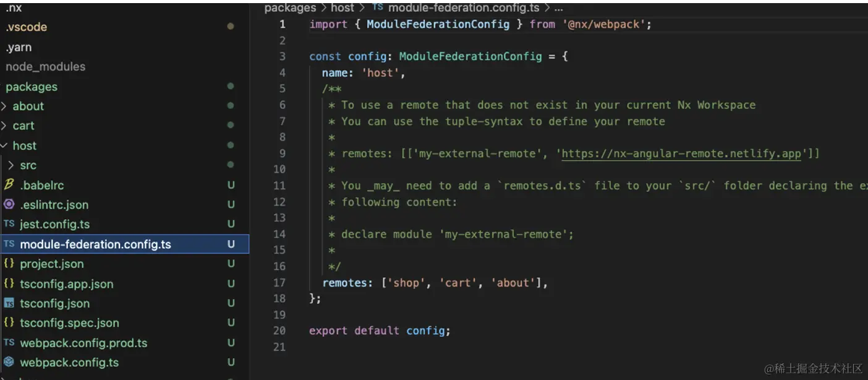Click the TS icon of module-federation.config.ts in the explorer

click(9, 244)
